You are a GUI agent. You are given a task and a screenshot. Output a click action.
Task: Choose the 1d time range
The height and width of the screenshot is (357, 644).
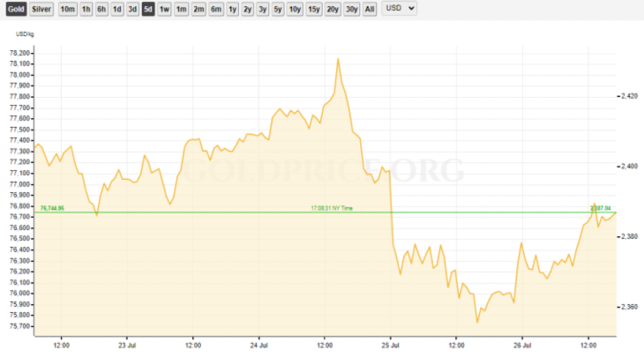[x=117, y=9]
